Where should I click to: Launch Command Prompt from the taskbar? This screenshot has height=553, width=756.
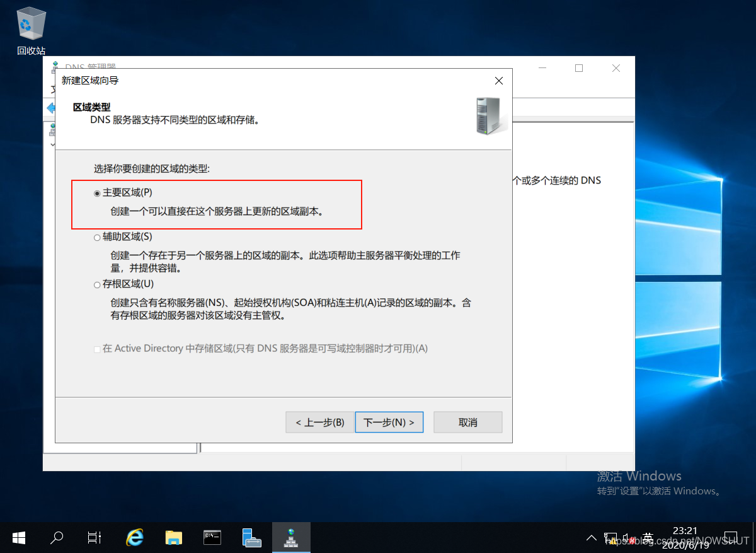tap(212, 537)
